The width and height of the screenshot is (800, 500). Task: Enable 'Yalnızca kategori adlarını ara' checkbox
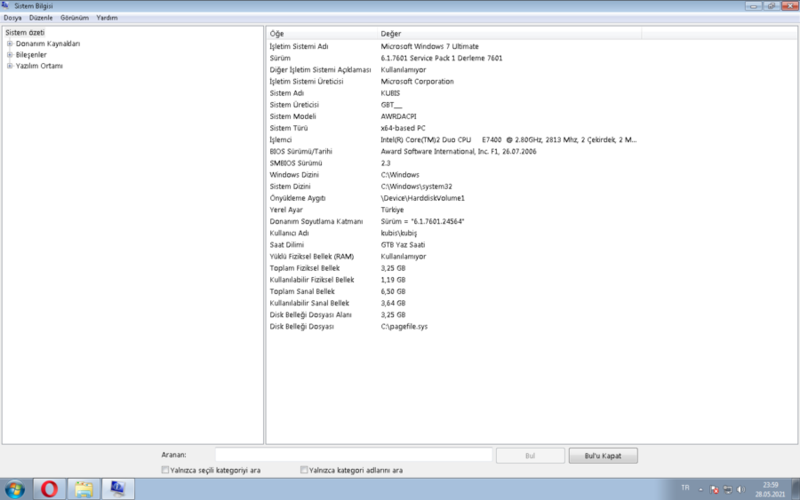[304, 470]
